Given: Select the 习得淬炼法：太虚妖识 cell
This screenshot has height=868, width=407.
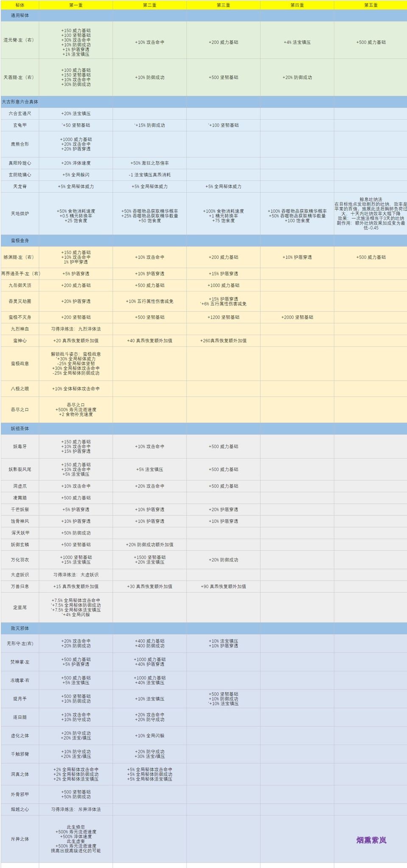Looking at the screenshot, I should (x=76, y=575).
